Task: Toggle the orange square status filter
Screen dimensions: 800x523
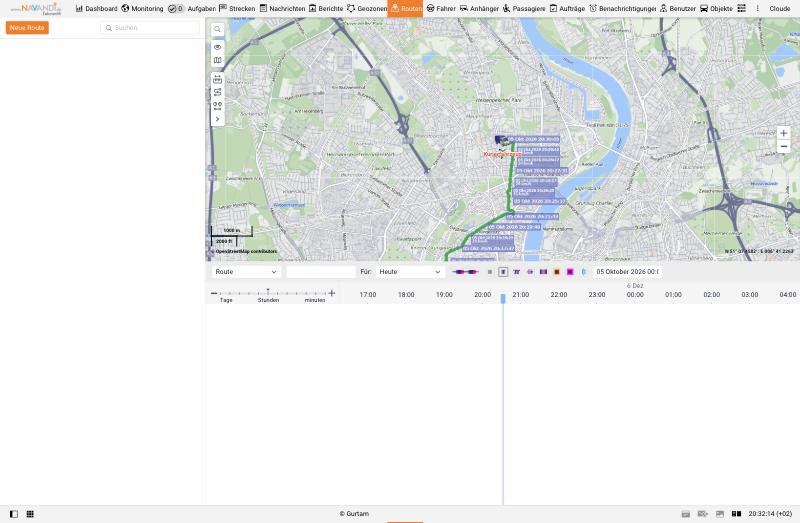Action: (x=557, y=272)
